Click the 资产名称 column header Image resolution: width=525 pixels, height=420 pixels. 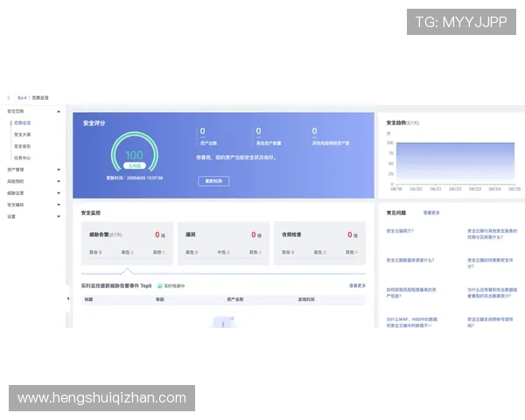pyautogui.click(x=235, y=299)
